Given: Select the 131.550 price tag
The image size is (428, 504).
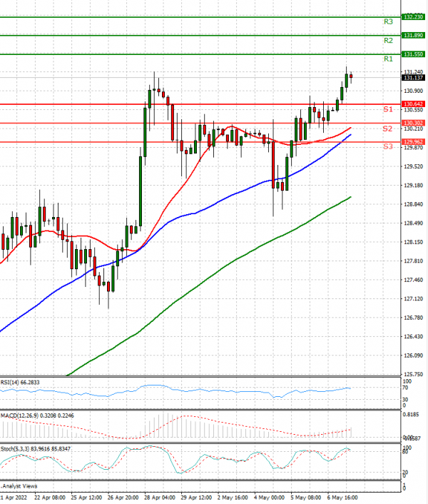Looking at the screenshot, I should click(413, 54).
